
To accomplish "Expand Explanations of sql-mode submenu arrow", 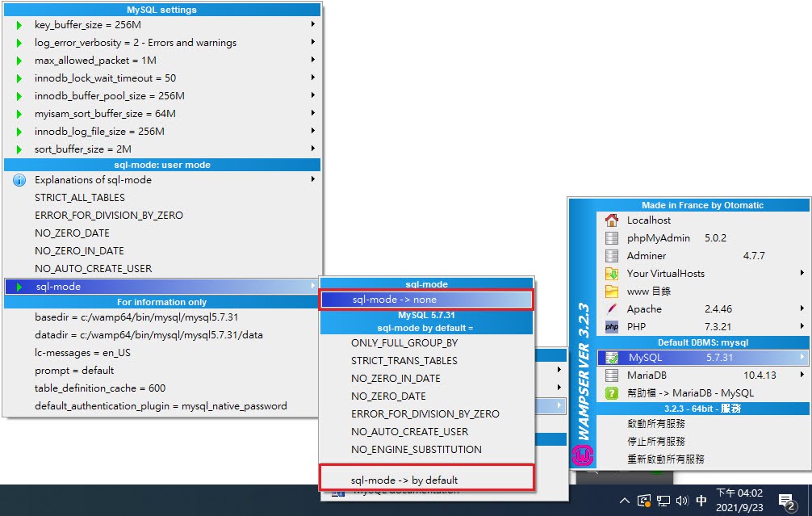I will (x=313, y=179).
